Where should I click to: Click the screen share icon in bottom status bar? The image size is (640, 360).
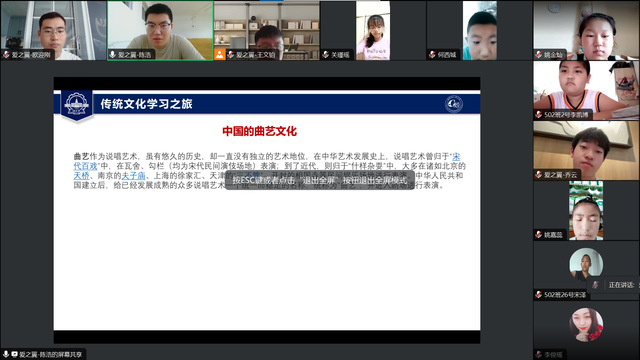[14, 354]
